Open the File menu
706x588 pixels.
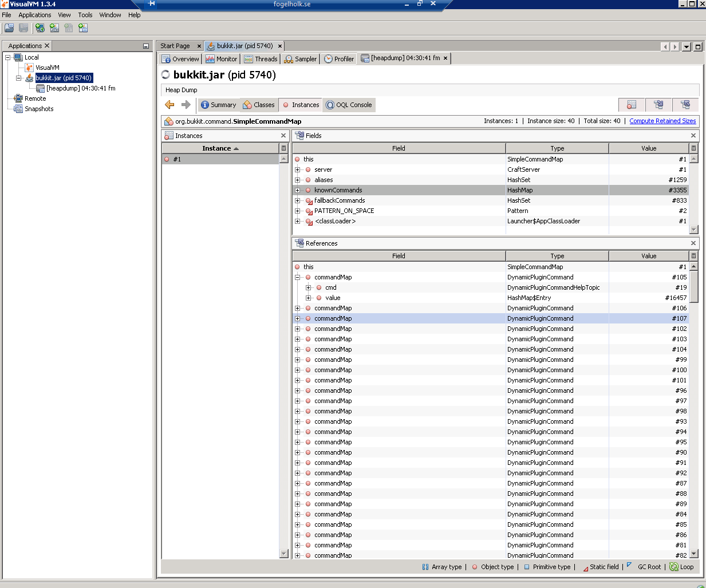(6, 15)
